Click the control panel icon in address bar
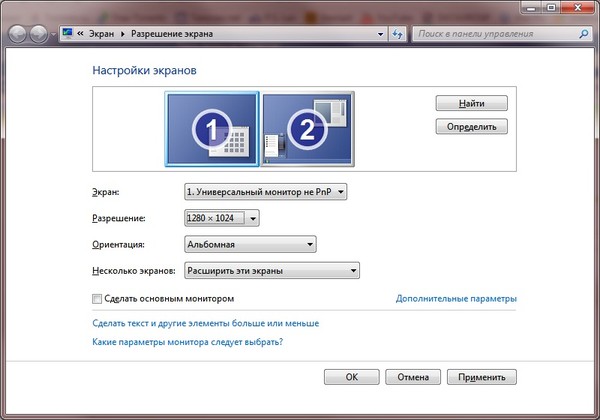 (68, 33)
